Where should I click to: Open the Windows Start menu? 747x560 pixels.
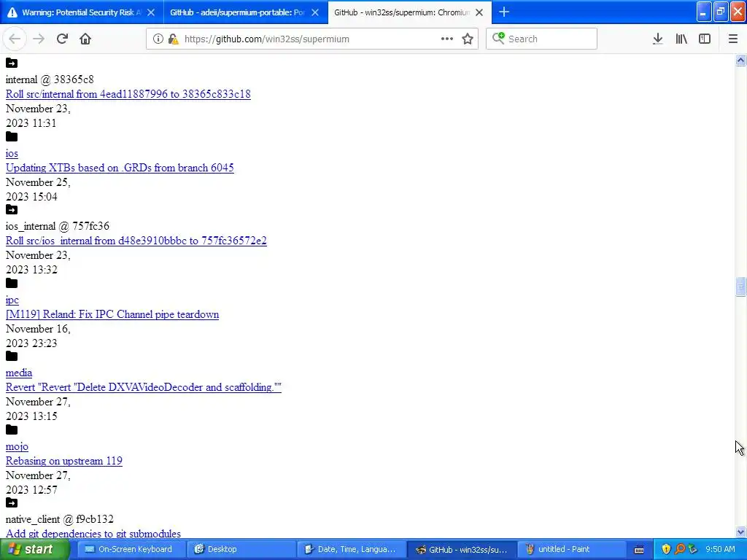[34, 549]
